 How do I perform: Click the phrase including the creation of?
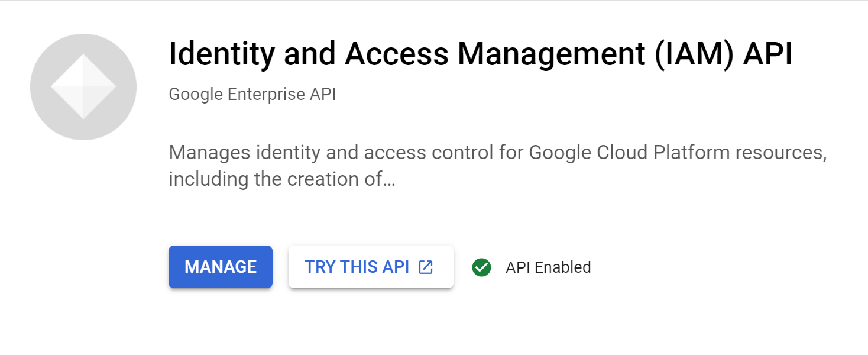coord(276,179)
